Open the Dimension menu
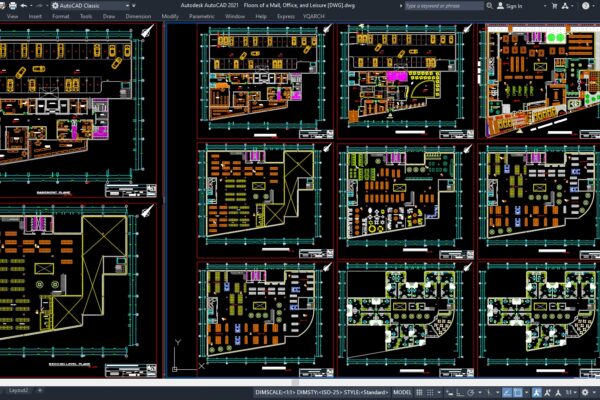 (x=138, y=16)
